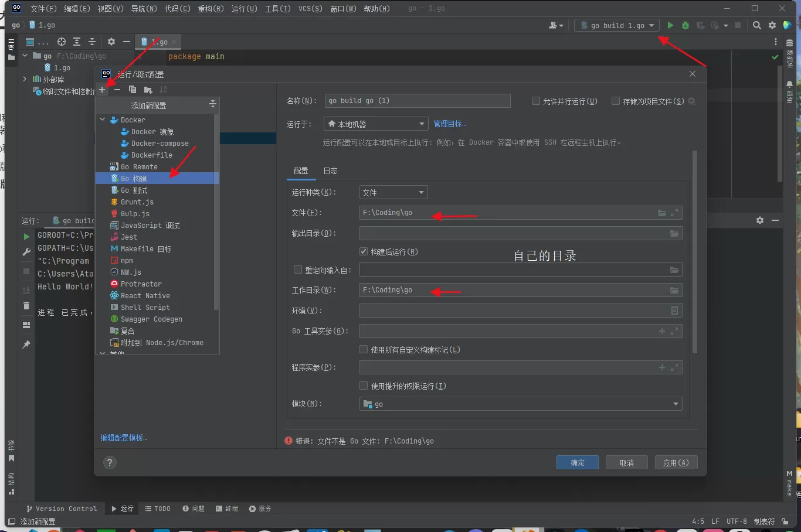Click the user account icon in toolbar
Image resolution: width=801 pixels, height=532 pixels.
555,25
